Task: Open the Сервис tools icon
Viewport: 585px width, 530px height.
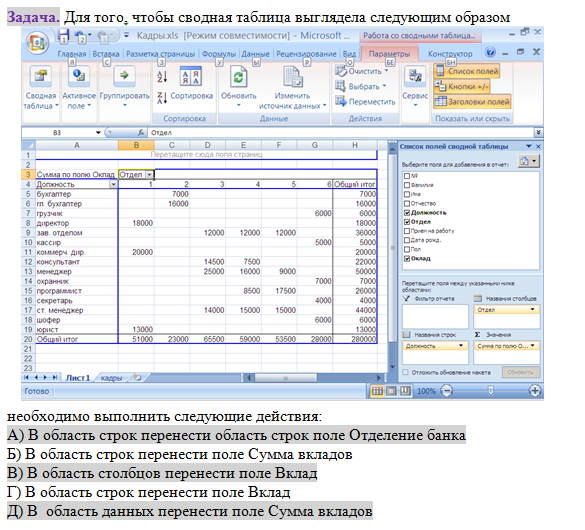Action: 415,77
